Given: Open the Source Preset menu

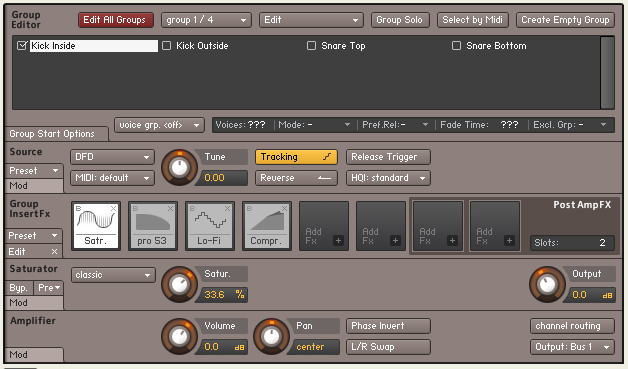Looking at the screenshot, I should [34, 171].
